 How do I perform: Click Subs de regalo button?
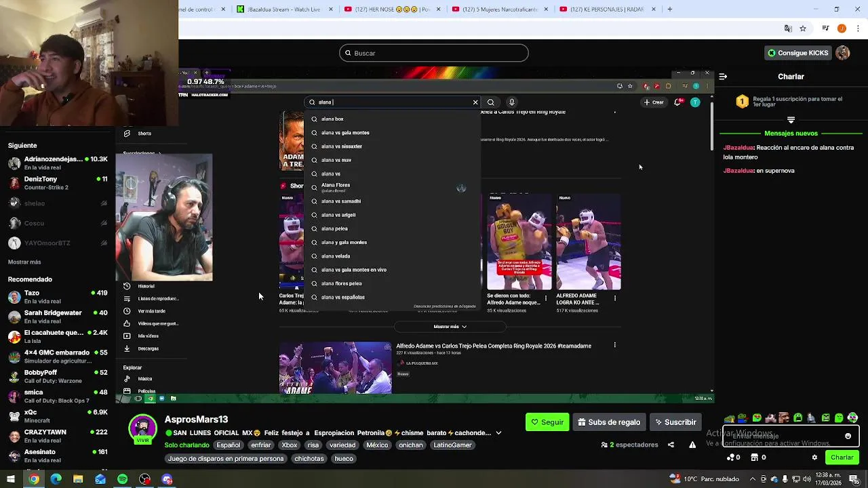click(x=609, y=422)
